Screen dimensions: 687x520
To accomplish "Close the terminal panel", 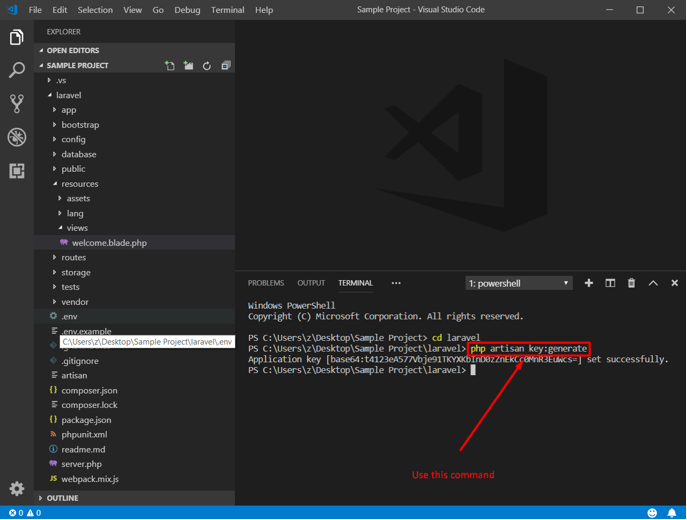I will 674,283.
